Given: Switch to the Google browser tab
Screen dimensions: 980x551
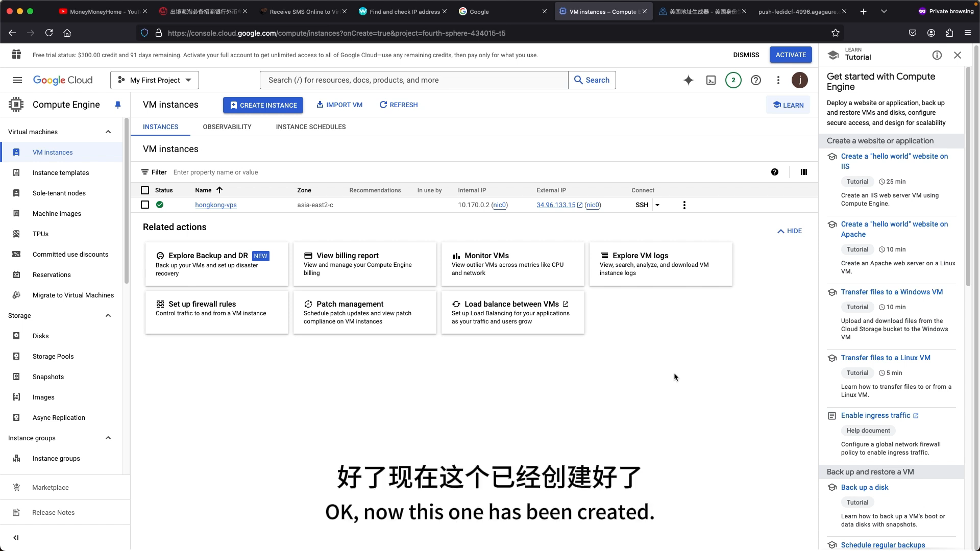Looking at the screenshot, I should point(503,11).
